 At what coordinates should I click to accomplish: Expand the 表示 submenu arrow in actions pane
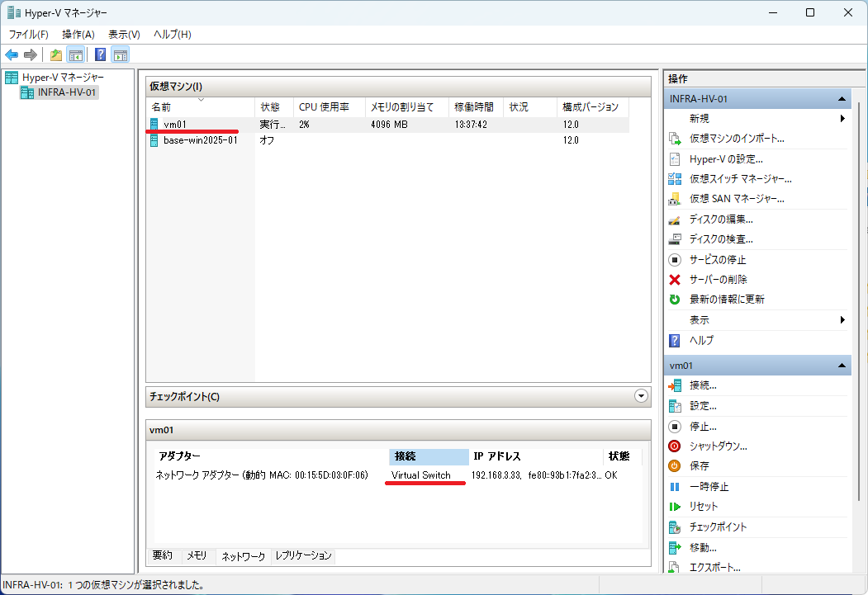point(842,319)
